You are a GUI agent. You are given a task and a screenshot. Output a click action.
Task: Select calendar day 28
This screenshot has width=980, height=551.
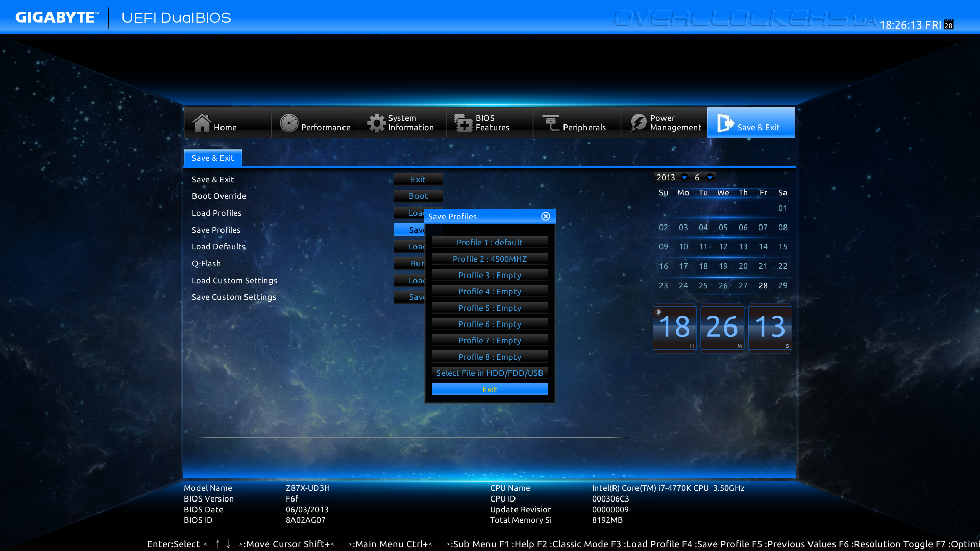coord(763,286)
